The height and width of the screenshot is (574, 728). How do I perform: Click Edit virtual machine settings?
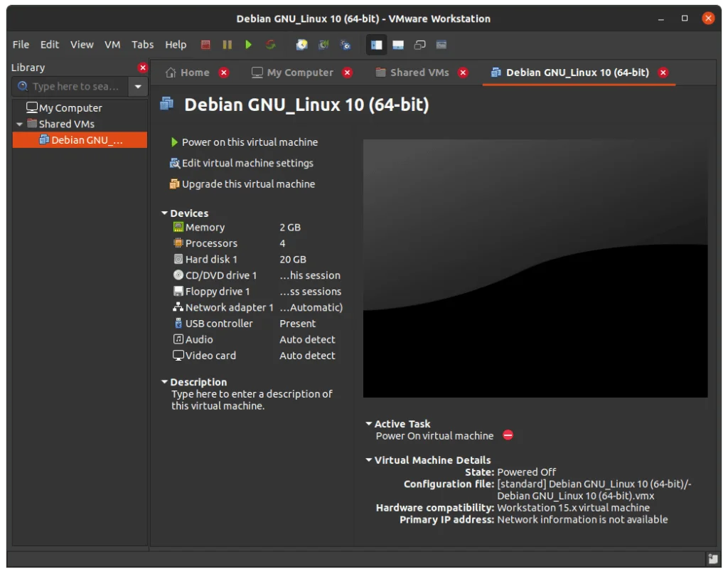242,163
